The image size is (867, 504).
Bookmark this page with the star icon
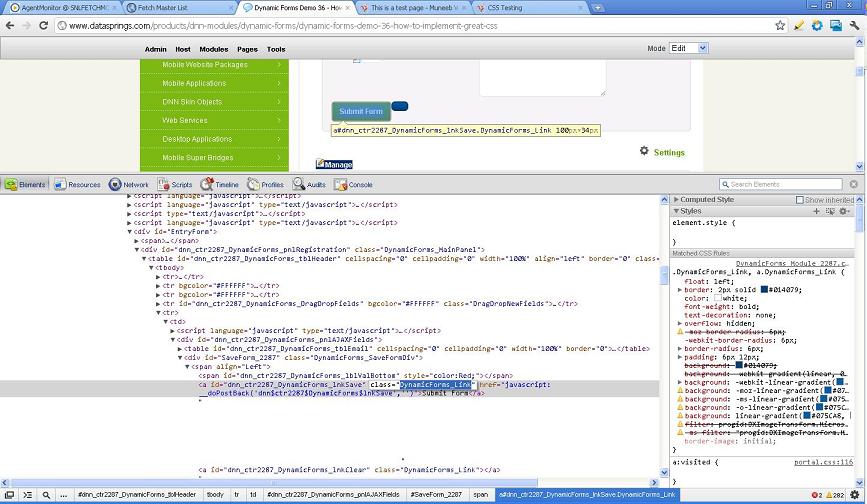point(780,25)
